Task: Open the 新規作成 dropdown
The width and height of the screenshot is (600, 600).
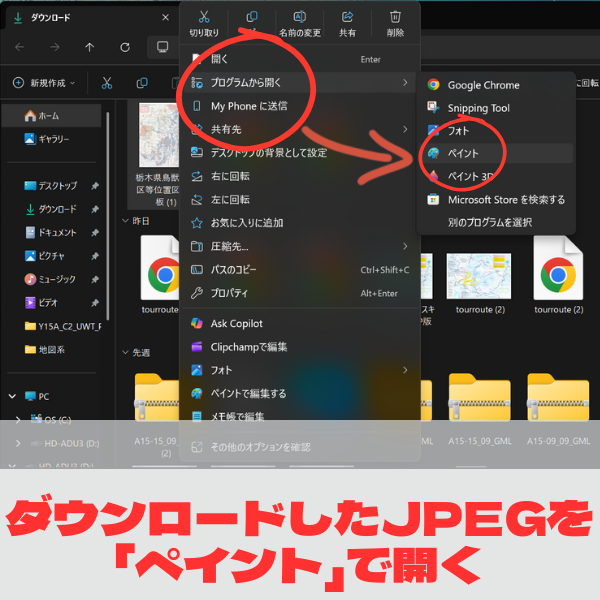Action: (x=45, y=83)
